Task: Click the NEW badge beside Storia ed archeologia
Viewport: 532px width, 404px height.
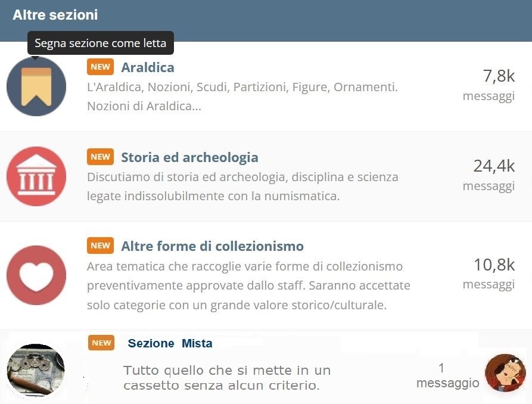Action: (100, 157)
